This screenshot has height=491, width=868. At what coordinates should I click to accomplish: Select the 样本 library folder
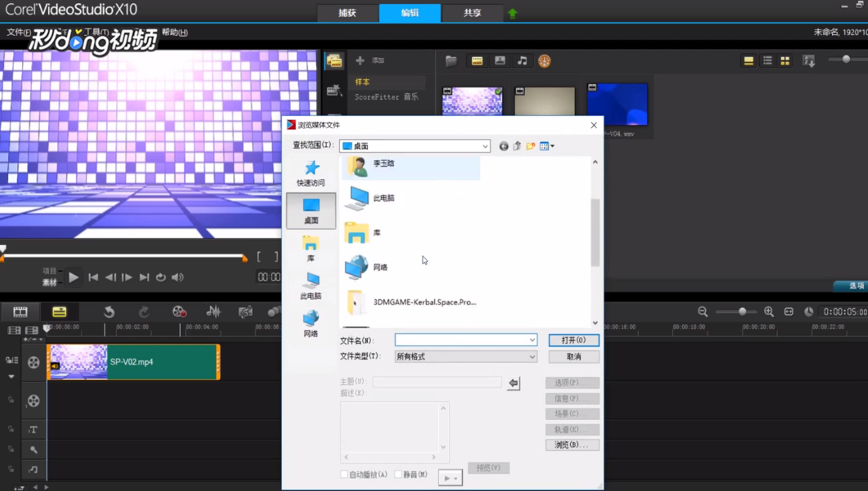pos(363,82)
